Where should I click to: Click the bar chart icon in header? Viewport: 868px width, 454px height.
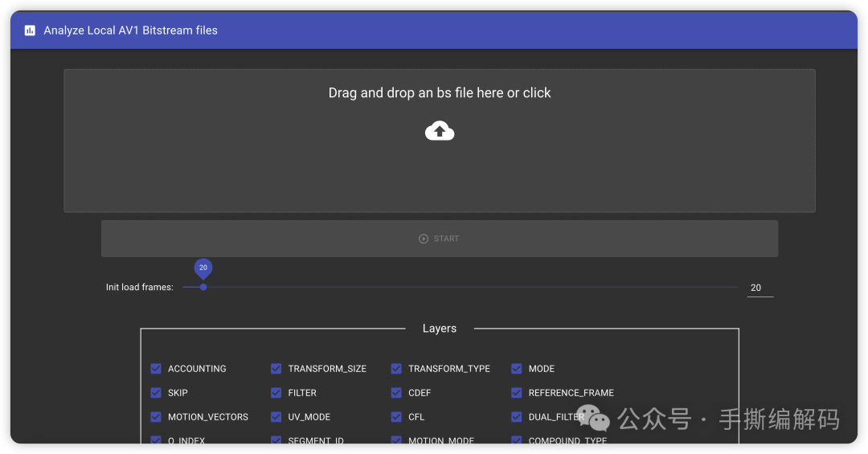pyautogui.click(x=30, y=31)
